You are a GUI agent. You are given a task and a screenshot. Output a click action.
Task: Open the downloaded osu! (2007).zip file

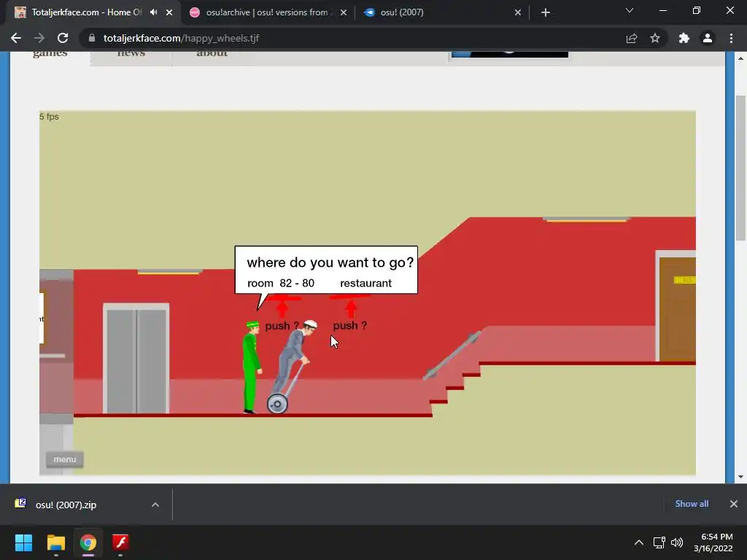pos(66,505)
